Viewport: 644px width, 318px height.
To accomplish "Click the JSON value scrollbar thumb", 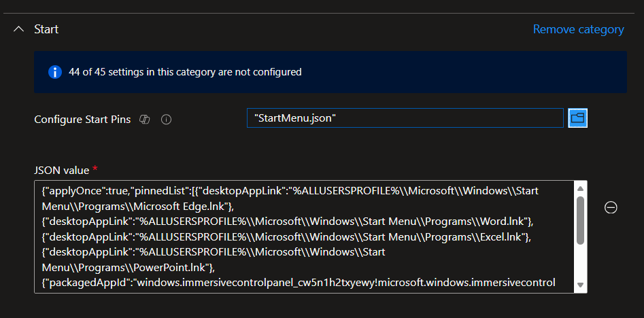I will [580, 219].
